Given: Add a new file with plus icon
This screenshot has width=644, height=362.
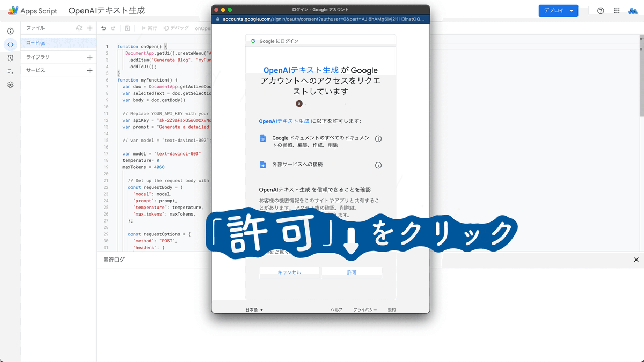Looking at the screenshot, I should (90, 28).
